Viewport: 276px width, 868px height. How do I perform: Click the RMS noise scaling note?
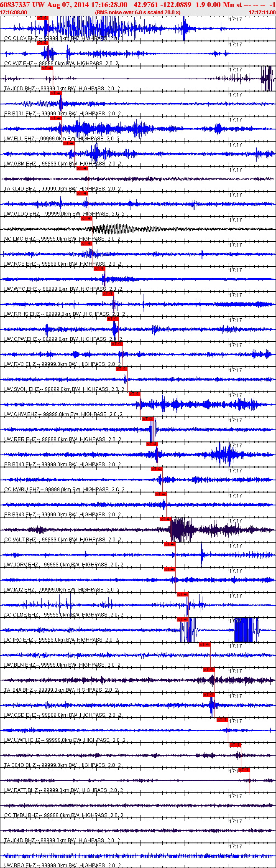point(138,13)
